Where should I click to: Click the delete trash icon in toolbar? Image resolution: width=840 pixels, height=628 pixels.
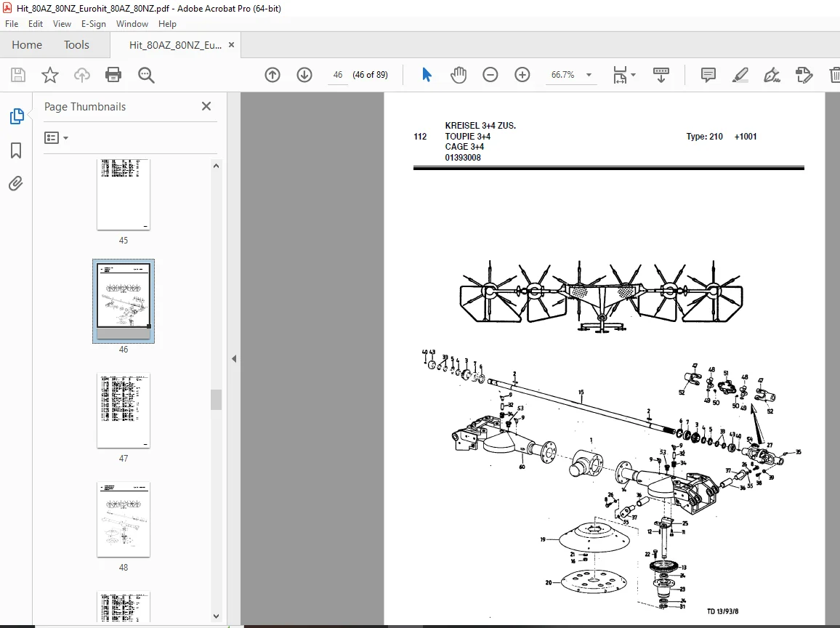[x=835, y=75]
